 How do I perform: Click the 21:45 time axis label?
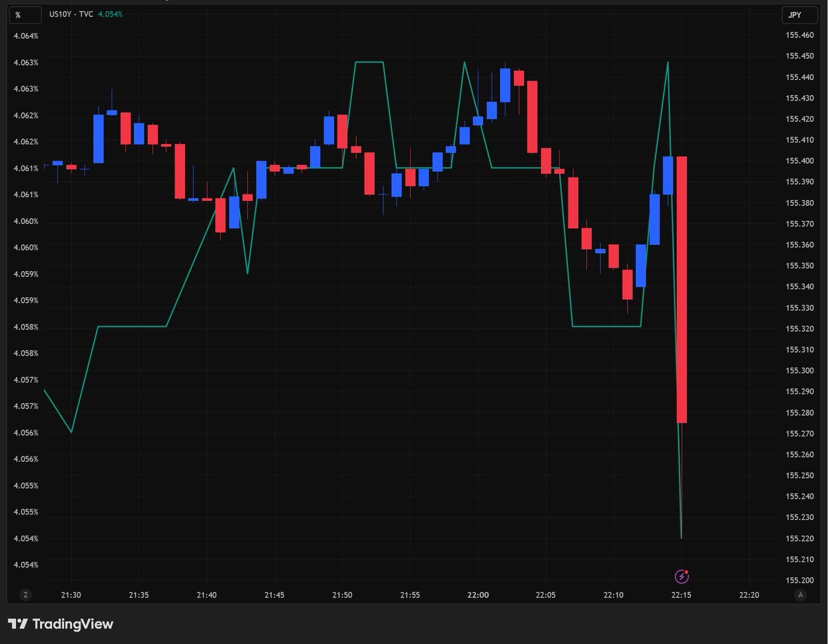[275, 595]
